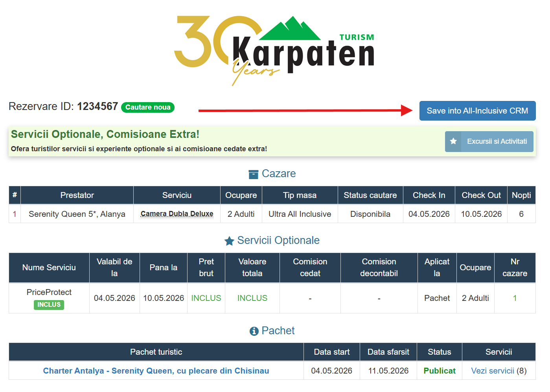Click the Pana la date 10.05.2026

click(164, 298)
